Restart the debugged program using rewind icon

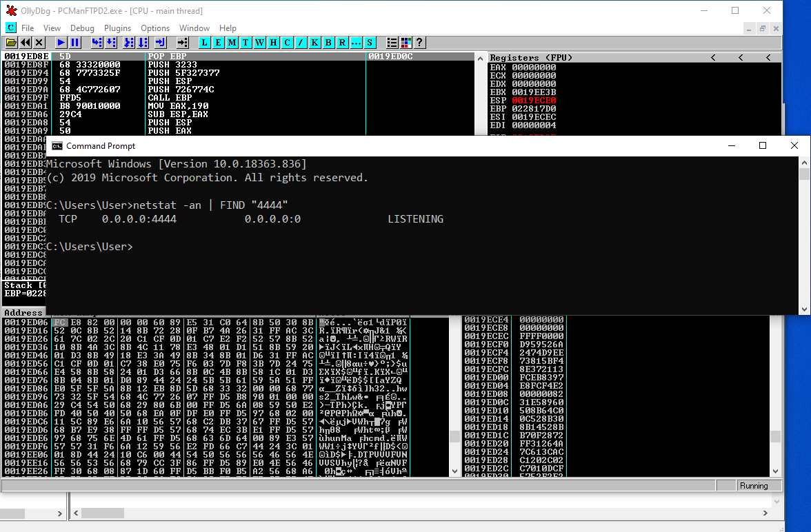click(25, 43)
